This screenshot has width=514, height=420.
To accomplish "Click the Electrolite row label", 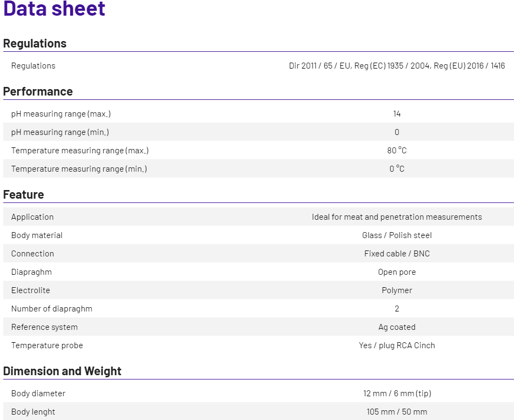I will [x=31, y=290].
